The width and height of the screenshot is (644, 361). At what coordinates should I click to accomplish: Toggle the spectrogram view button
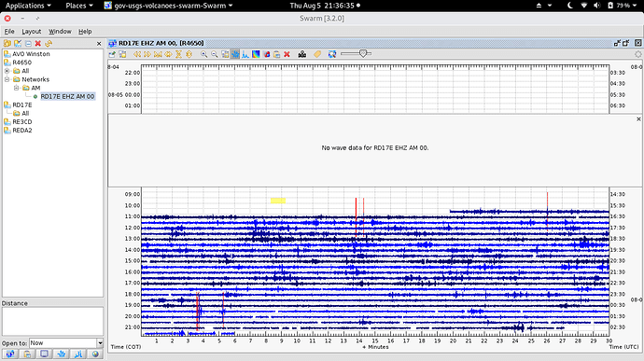coord(256,54)
